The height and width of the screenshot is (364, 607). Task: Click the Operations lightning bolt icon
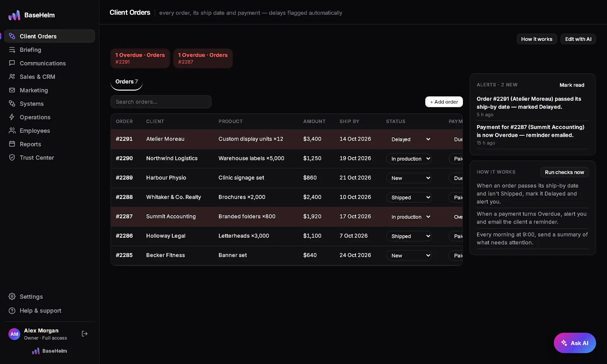coord(12,117)
